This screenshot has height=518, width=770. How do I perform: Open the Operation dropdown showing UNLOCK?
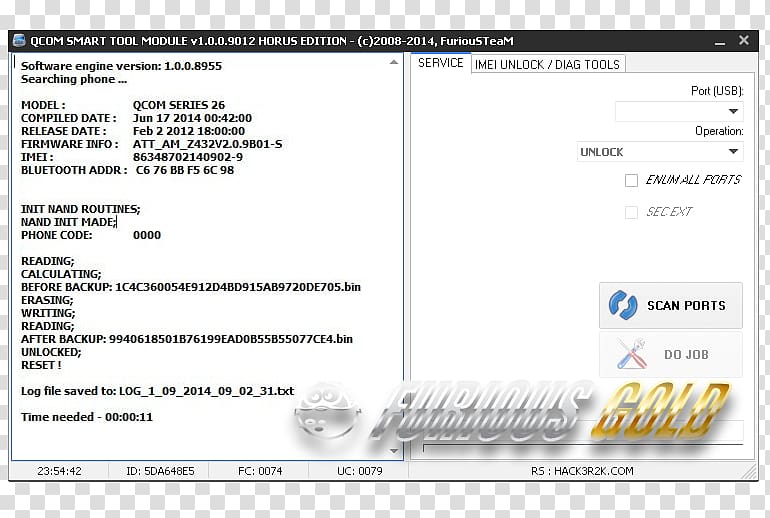point(660,152)
